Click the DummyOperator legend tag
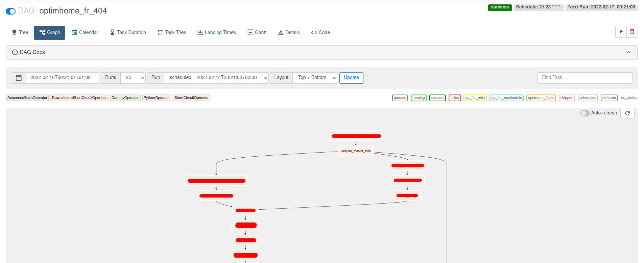This screenshot has height=263, width=644. pos(125,98)
